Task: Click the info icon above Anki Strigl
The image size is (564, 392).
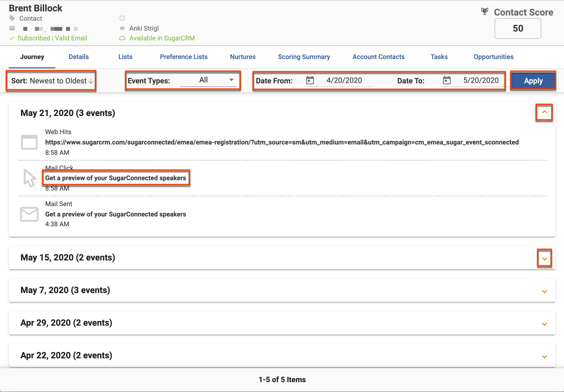Action: [x=122, y=18]
